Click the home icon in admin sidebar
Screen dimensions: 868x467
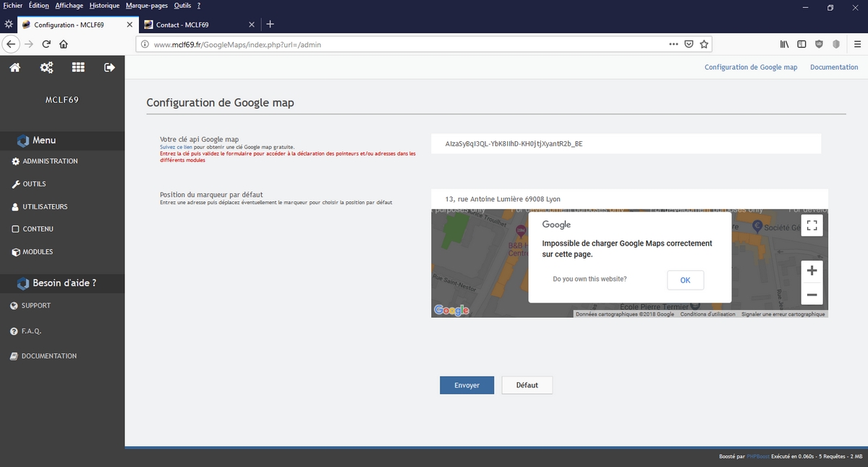click(14, 67)
